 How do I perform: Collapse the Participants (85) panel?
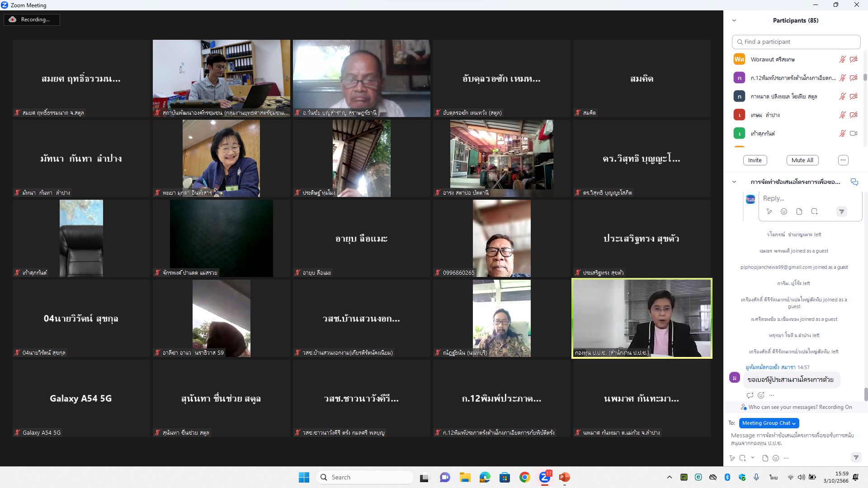coord(734,20)
